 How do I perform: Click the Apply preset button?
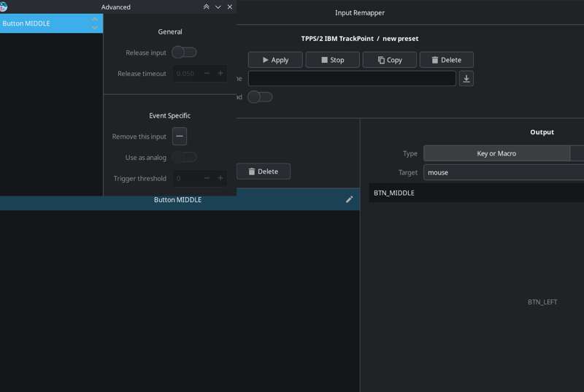tap(275, 60)
